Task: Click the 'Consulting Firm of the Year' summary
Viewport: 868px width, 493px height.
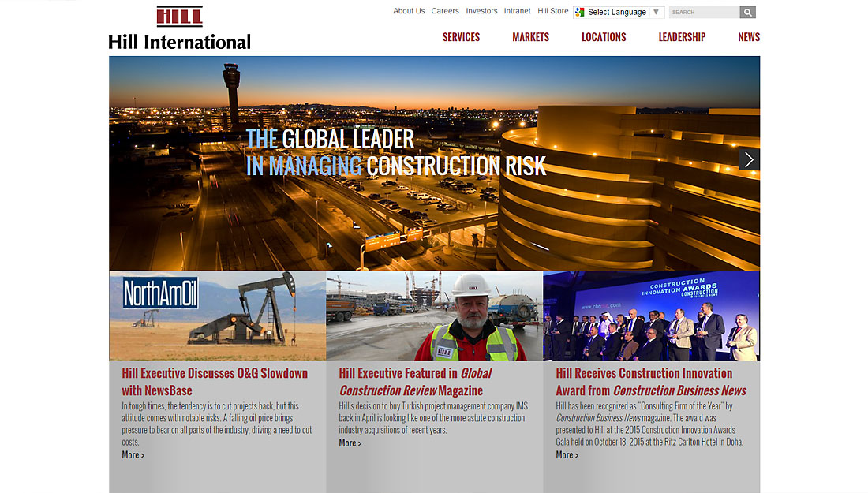Action: 649,424
